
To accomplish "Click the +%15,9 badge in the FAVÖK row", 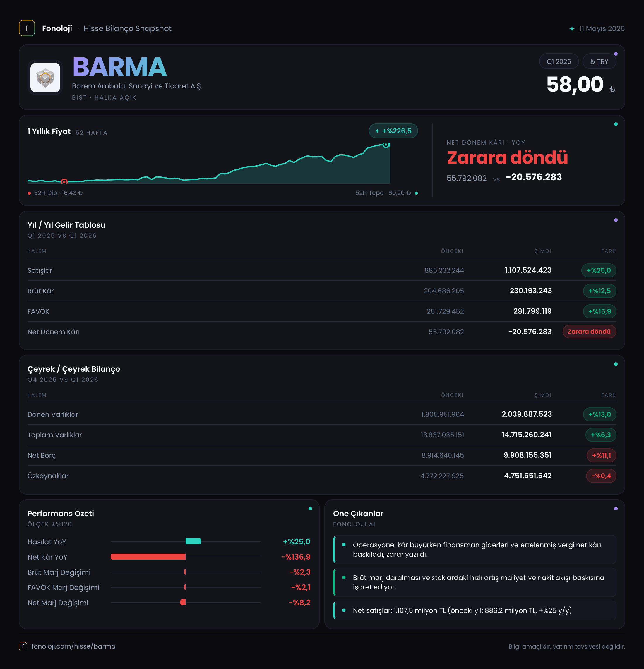I will click(600, 311).
